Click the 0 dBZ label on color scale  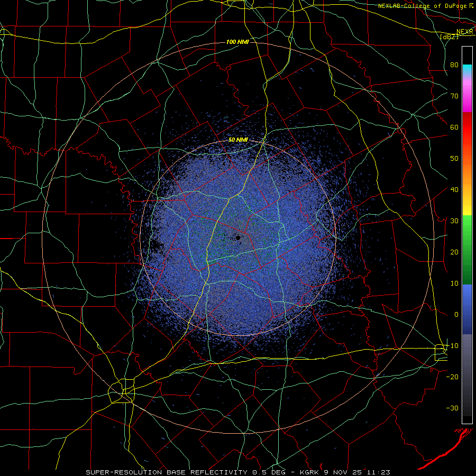(456, 315)
